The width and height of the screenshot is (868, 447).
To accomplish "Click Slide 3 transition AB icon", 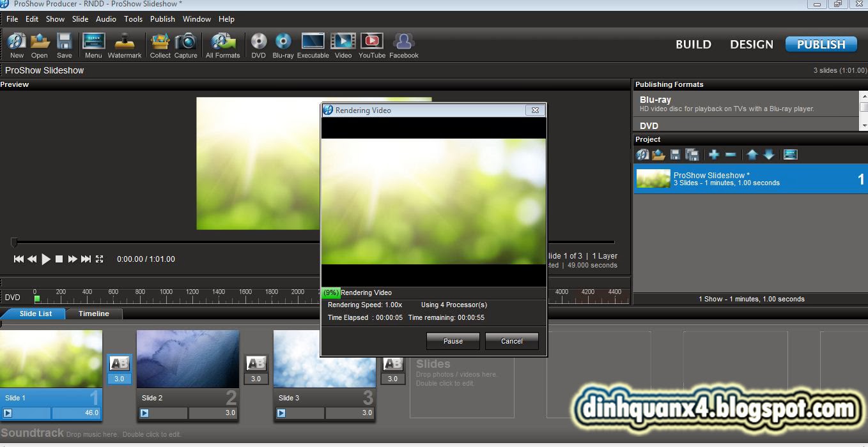I will [392, 363].
